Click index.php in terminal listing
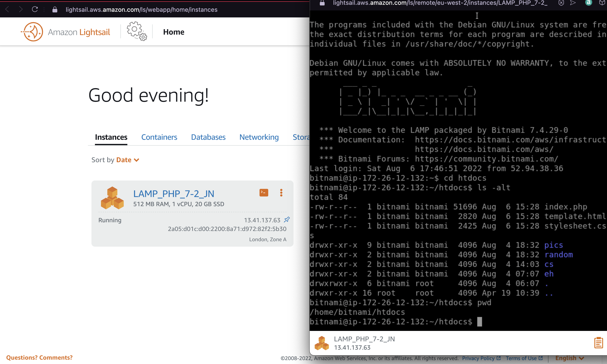607x364 pixels. click(x=566, y=207)
